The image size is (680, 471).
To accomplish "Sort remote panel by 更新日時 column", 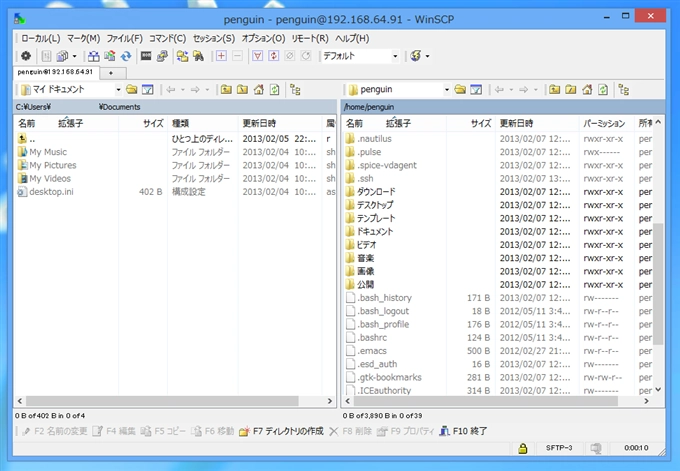I will point(536,124).
